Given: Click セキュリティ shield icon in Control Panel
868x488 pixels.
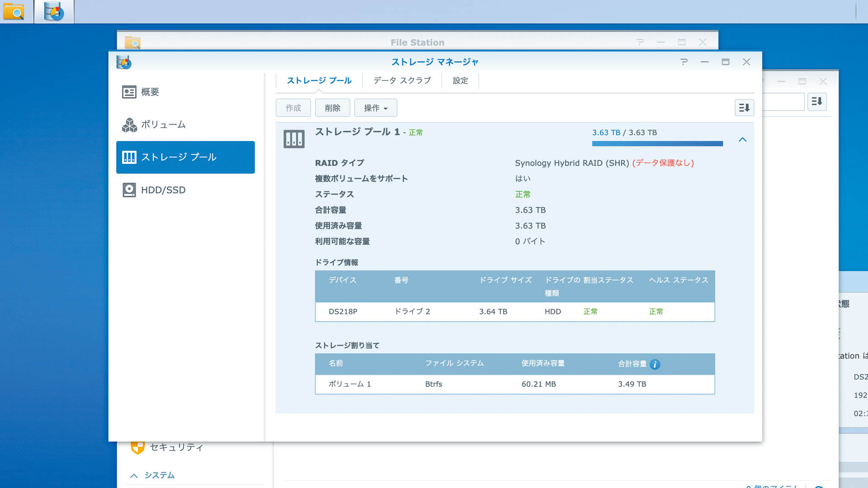Looking at the screenshot, I should pos(137,447).
